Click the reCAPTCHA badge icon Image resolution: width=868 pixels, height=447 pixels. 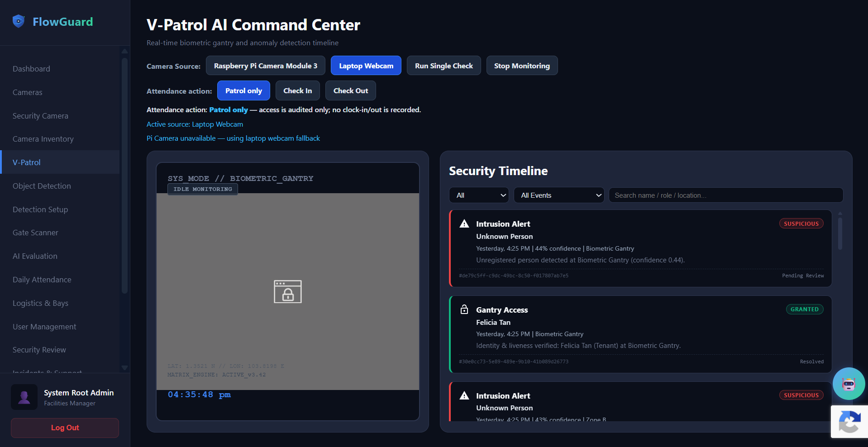point(849,422)
